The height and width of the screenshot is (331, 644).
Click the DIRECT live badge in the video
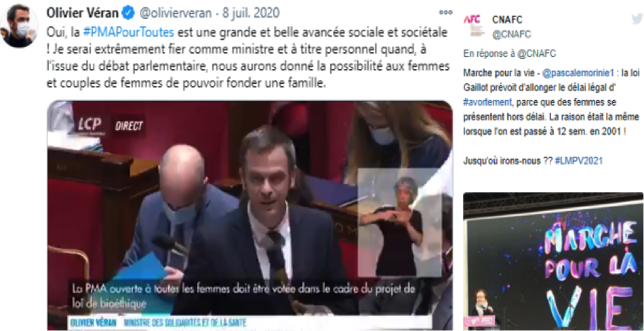(x=129, y=125)
